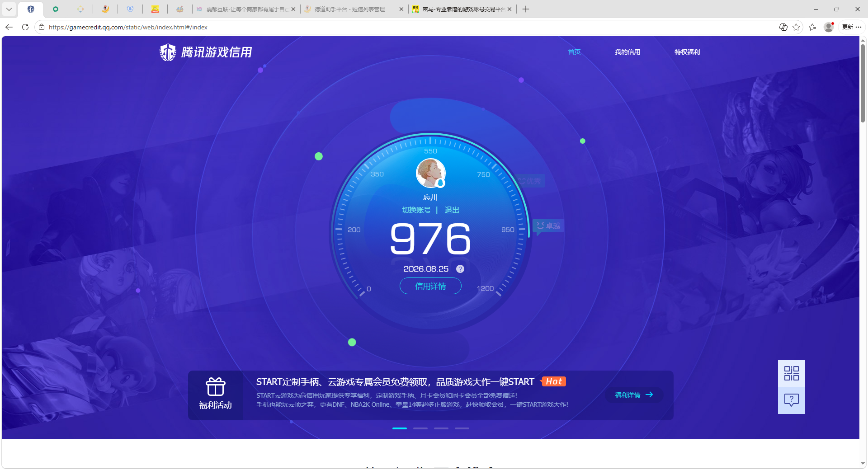Viewport: 868px width, 470px height.
Task: Go to 首页 navigation item
Action: [x=574, y=52]
